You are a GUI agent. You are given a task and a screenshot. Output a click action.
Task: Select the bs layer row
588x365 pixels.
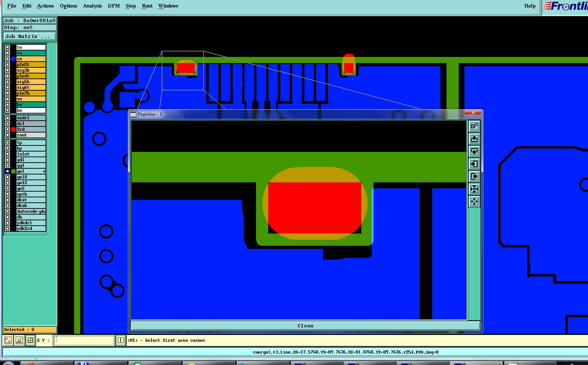pyautogui.click(x=31, y=105)
